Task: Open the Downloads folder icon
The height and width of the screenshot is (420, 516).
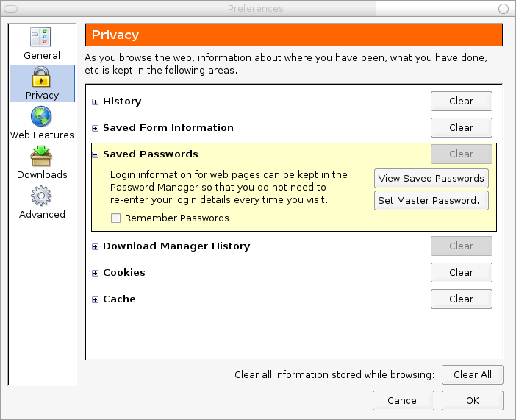Action: 42,157
